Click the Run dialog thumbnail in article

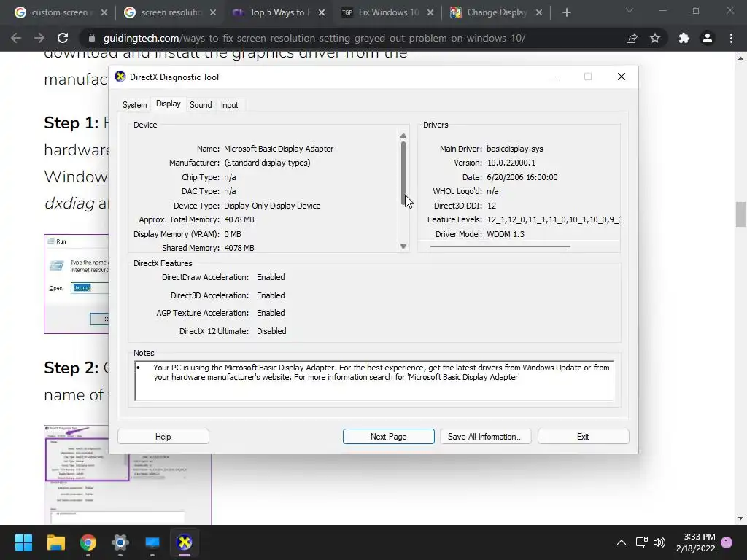click(x=76, y=284)
